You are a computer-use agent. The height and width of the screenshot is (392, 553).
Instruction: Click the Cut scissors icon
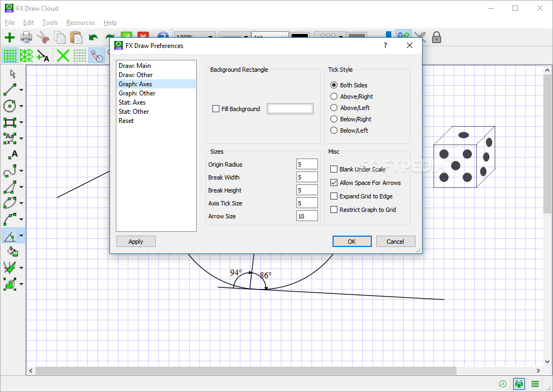tap(43, 37)
